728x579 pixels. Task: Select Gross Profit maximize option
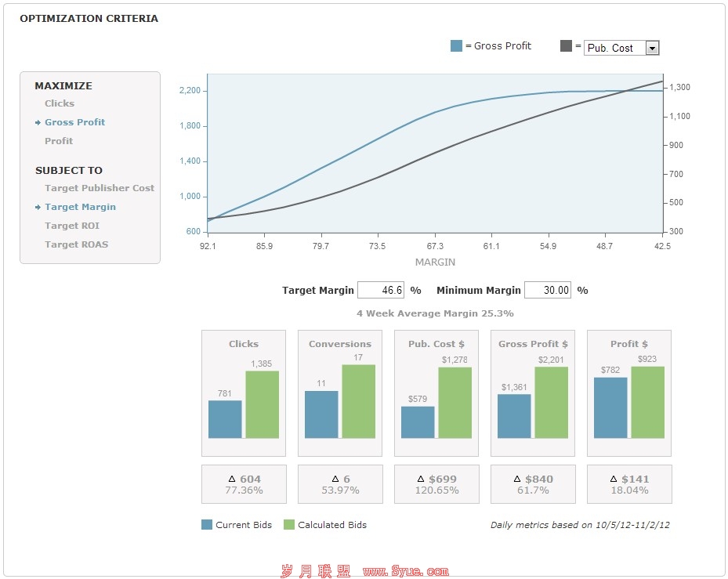pyautogui.click(x=74, y=122)
